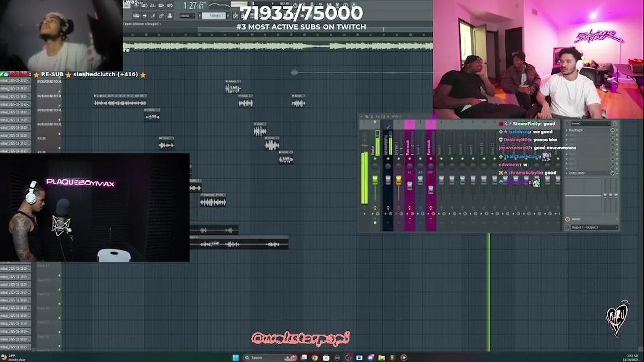Screen dimensions: 644x362
Task: Toggle Fruity Limiter slot on/off
Action: pos(612,173)
